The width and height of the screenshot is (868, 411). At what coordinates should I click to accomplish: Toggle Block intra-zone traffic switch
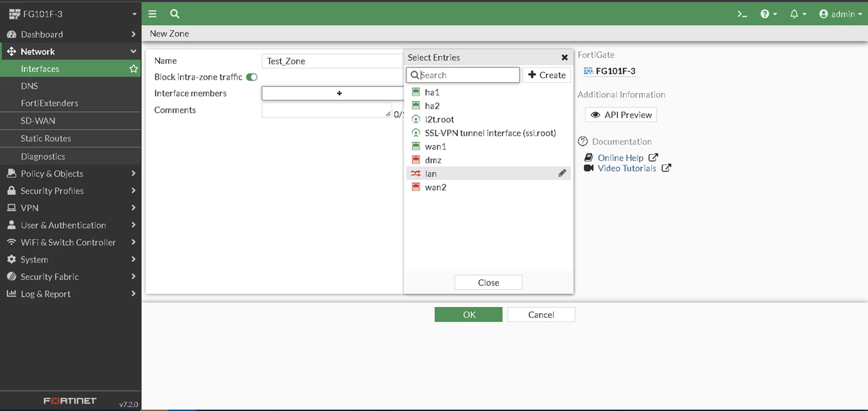click(x=252, y=77)
